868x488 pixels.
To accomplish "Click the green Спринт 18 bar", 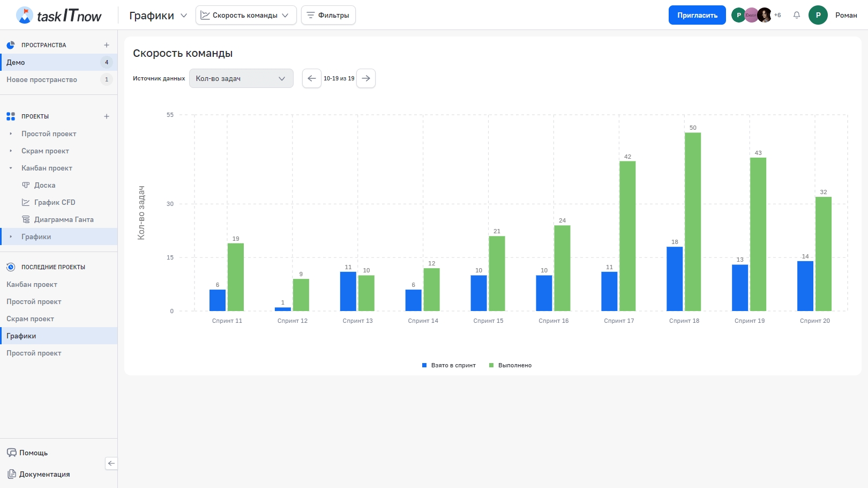I will (x=692, y=222).
